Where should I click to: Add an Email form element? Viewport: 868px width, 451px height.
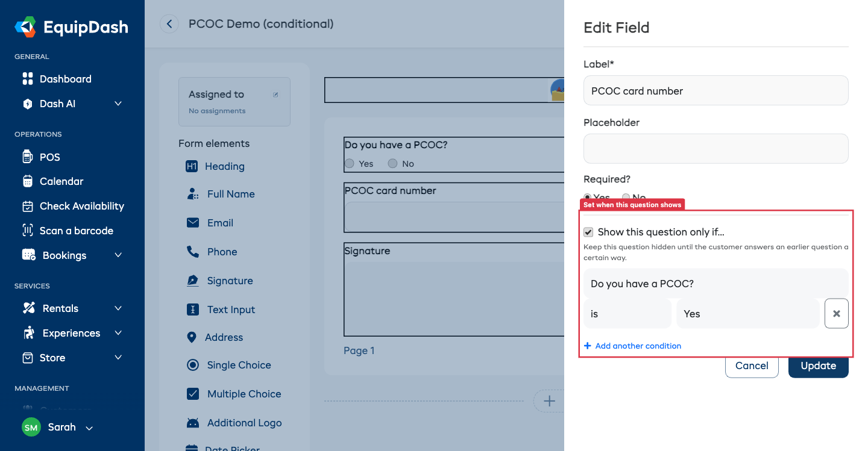coord(220,223)
